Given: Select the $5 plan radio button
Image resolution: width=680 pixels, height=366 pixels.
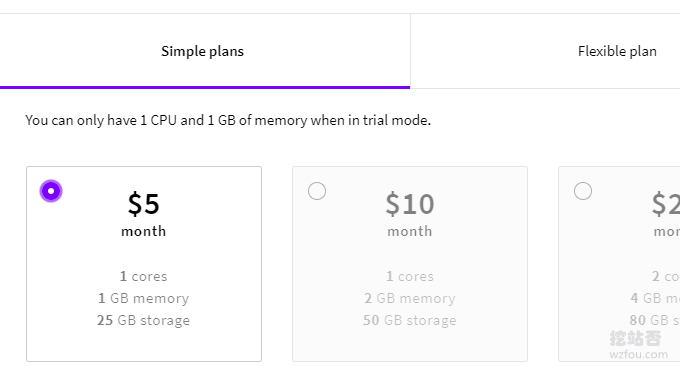Looking at the screenshot, I should 51,191.
